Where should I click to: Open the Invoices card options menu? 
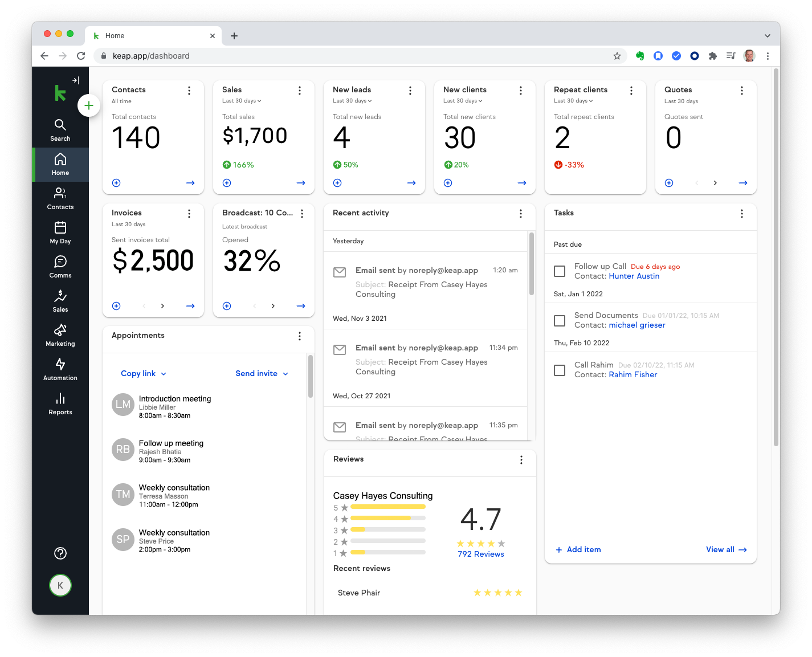(x=189, y=214)
